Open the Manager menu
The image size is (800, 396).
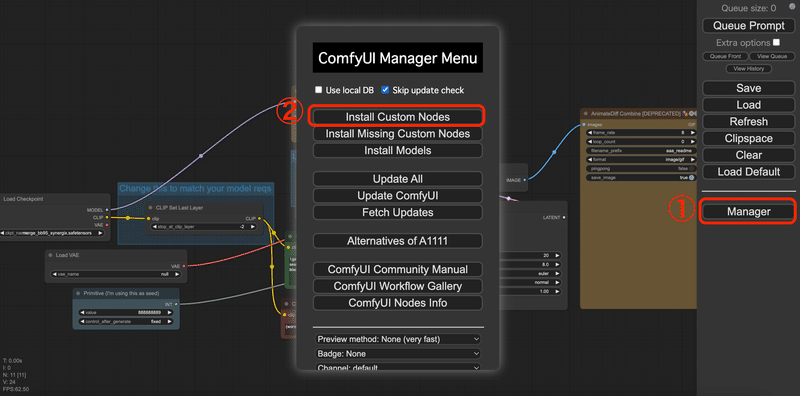[x=748, y=212]
